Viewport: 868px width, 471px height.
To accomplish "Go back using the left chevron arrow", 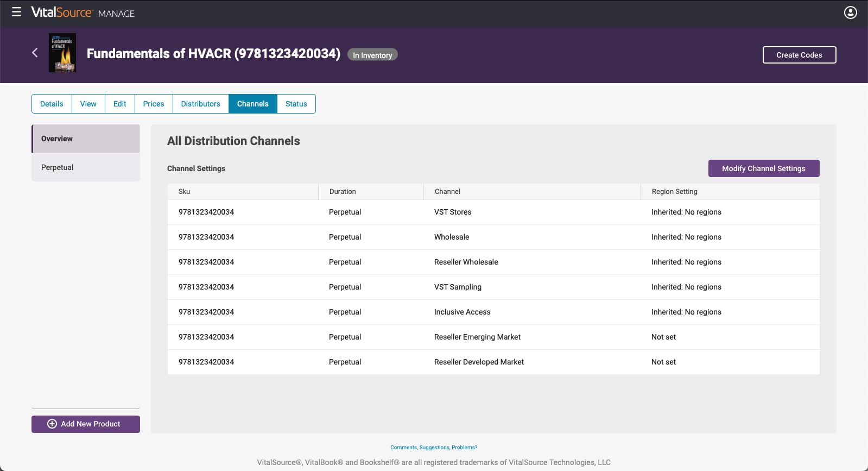I will coord(35,53).
